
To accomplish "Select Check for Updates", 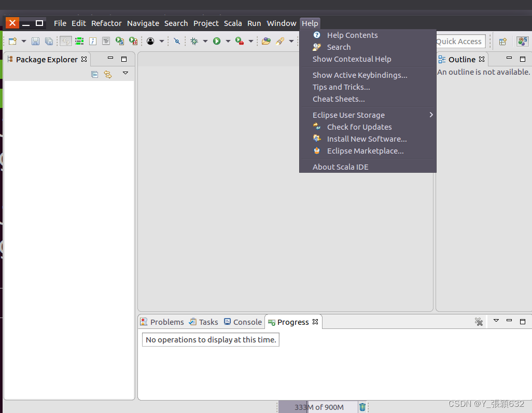I will [x=368, y=127].
